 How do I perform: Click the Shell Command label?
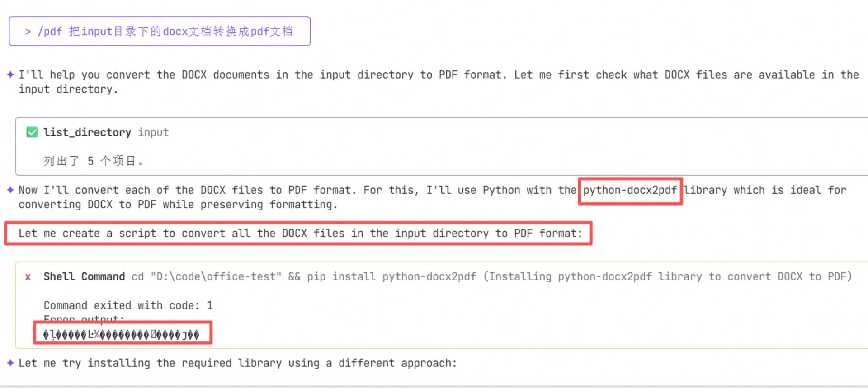tap(84, 277)
